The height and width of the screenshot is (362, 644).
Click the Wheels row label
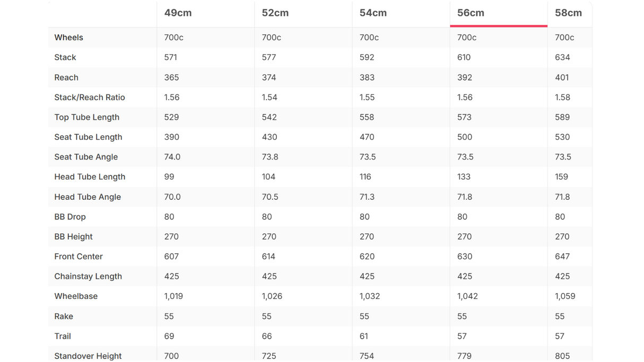(68, 38)
